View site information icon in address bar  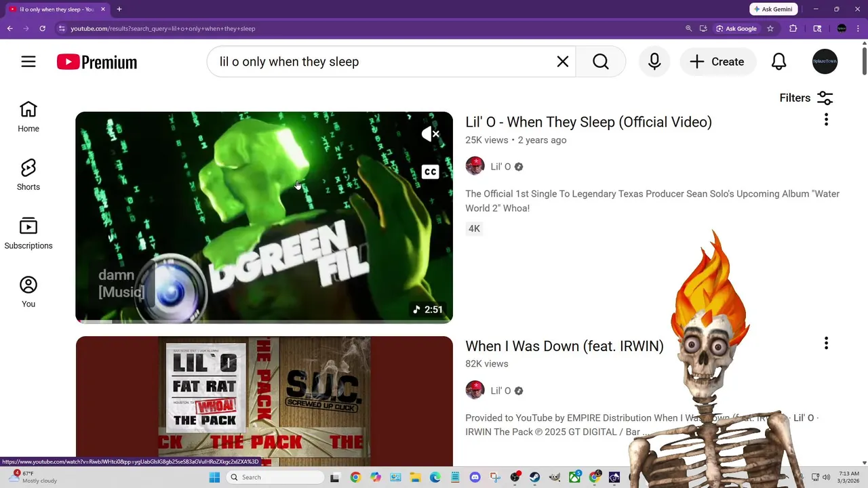tap(62, 28)
